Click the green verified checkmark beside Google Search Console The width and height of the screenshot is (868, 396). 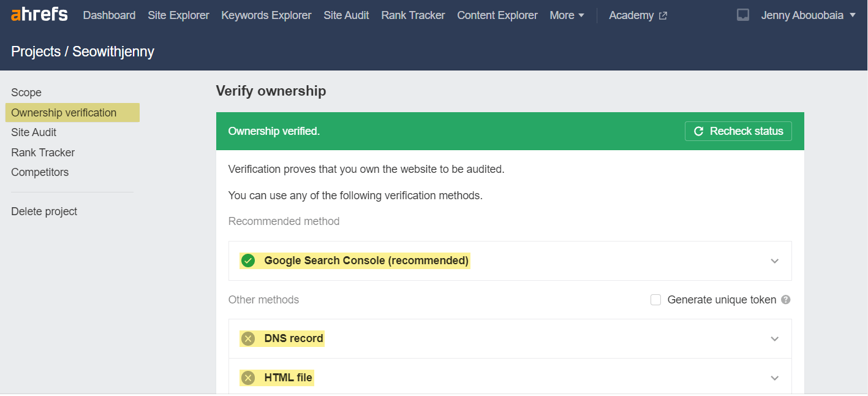pos(248,261)
